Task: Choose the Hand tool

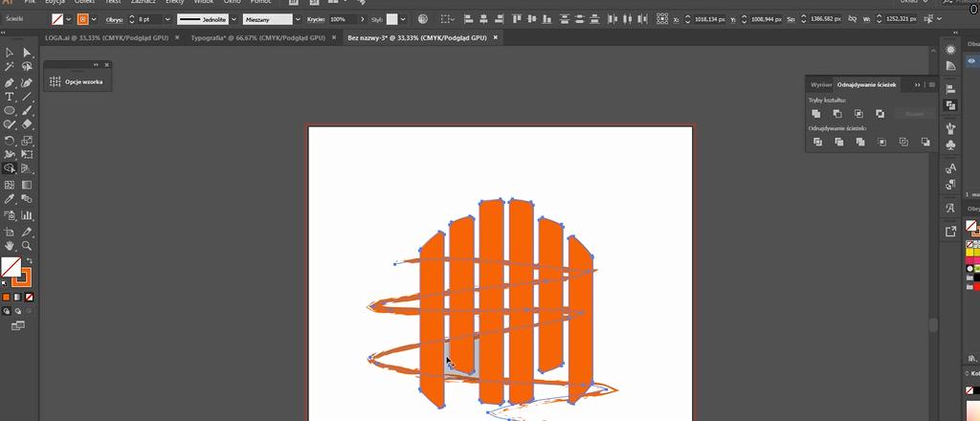Action: pos(10,246)
